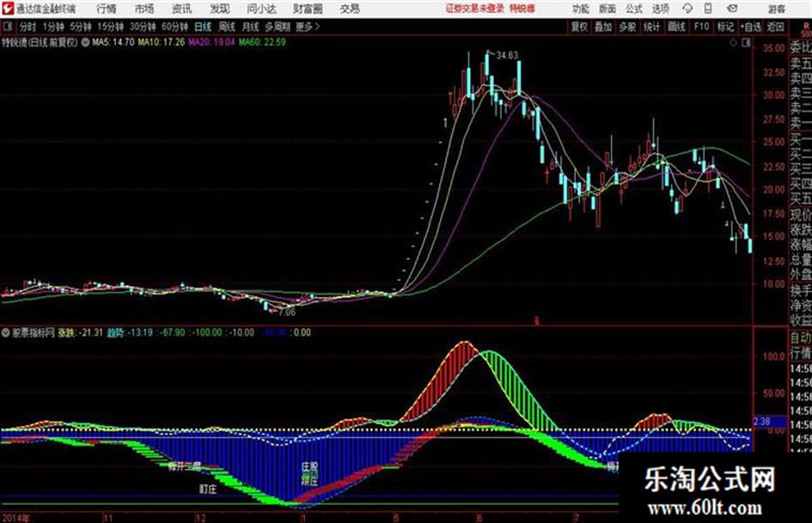812x523 pixels.
Task: Open the 资讯 menu
Action: 181,9
